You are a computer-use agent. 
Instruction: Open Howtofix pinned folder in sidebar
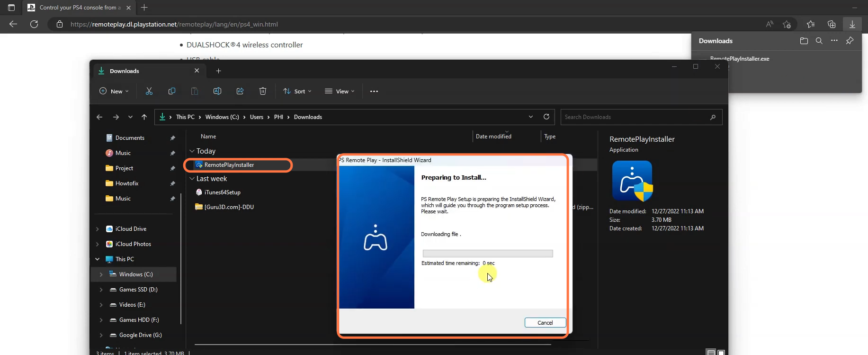point(127,183)
